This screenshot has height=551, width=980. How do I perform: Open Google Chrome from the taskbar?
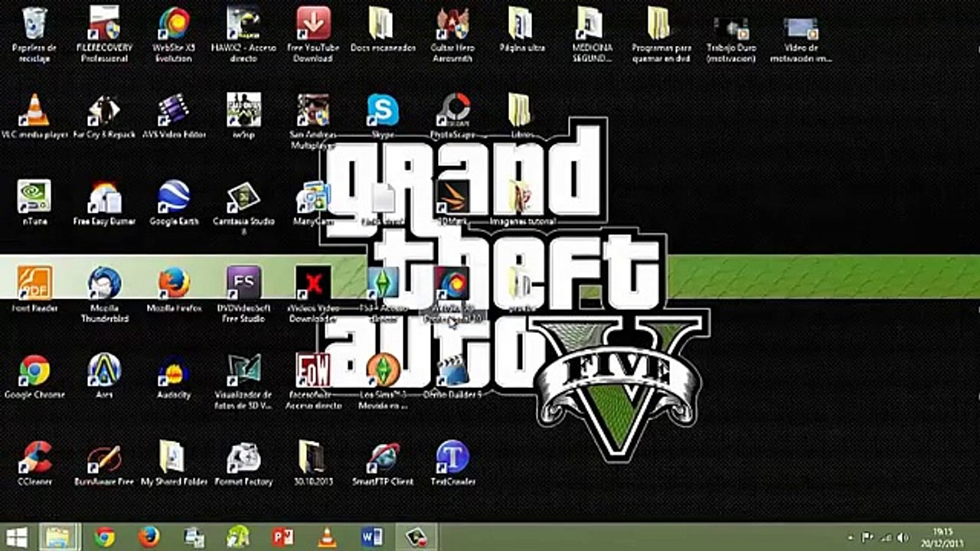pos(105,536)
